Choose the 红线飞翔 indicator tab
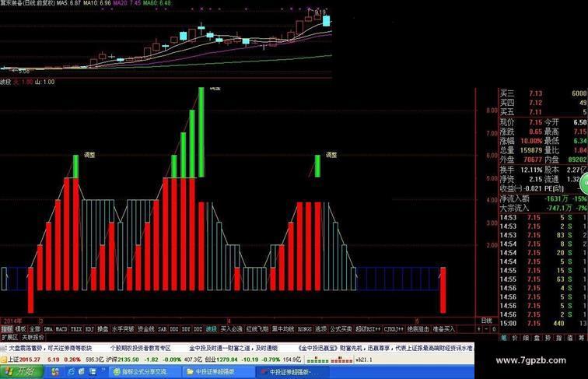 pyautogui.click(x=257, y=329)
